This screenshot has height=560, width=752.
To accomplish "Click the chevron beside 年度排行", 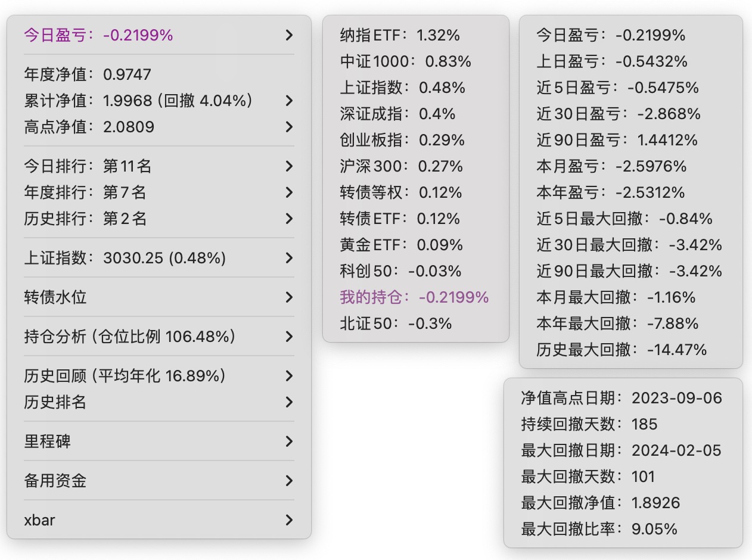I will tap(289, 192).
